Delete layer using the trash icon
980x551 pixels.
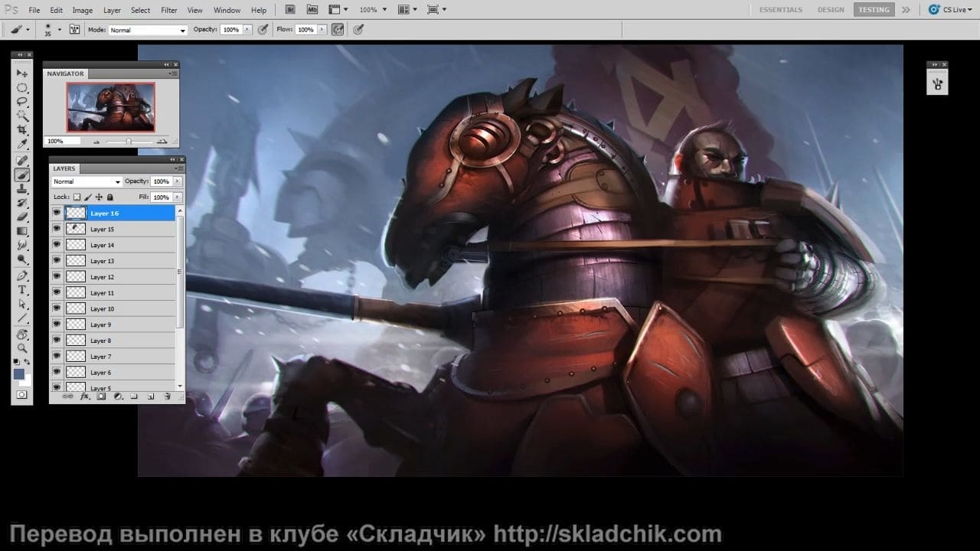click(x=167, y=396)
